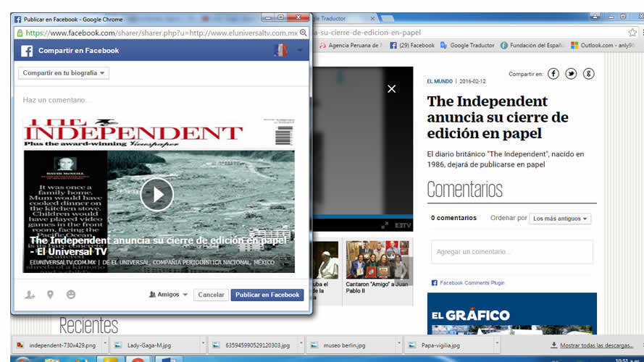
Task: Open downloaded independent-730x429.png
Action: [57, 345]
